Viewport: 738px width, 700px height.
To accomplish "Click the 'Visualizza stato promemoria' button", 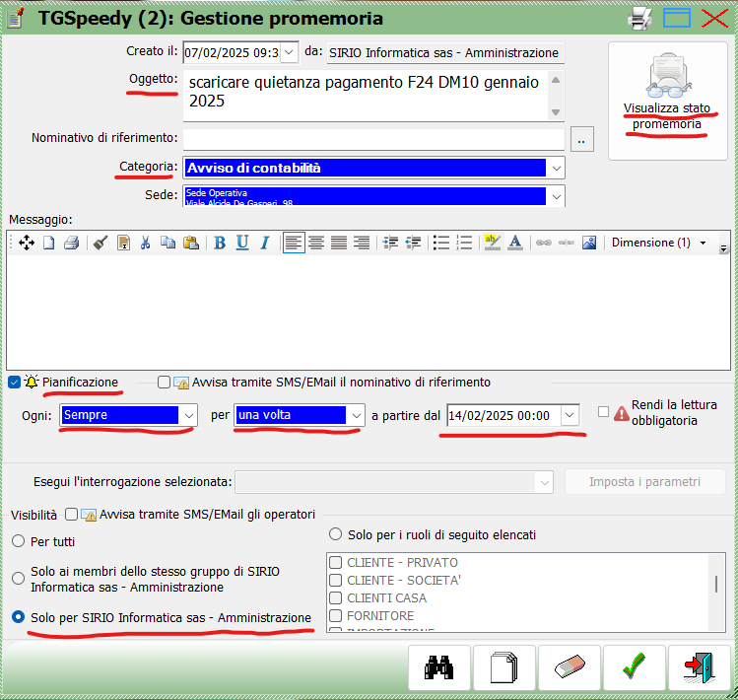I will coord(666,101).
